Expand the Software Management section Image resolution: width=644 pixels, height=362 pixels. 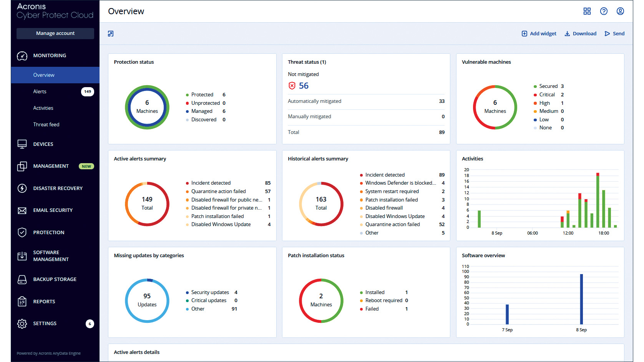point(51,256)
